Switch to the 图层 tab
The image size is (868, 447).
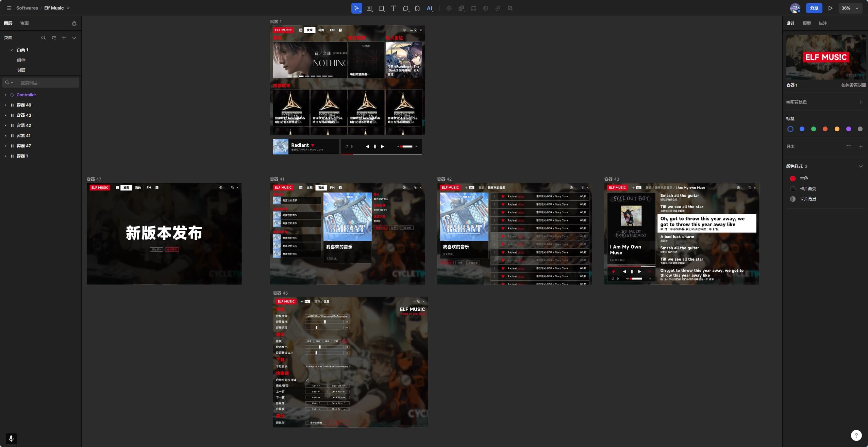8,23
